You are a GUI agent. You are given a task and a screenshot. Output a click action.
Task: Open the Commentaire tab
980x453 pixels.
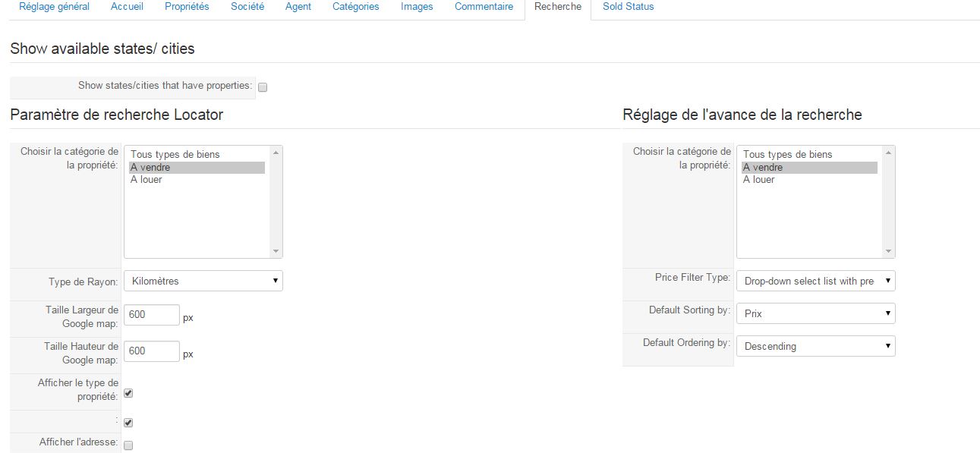pyautogui.click(x=484, y=7)
